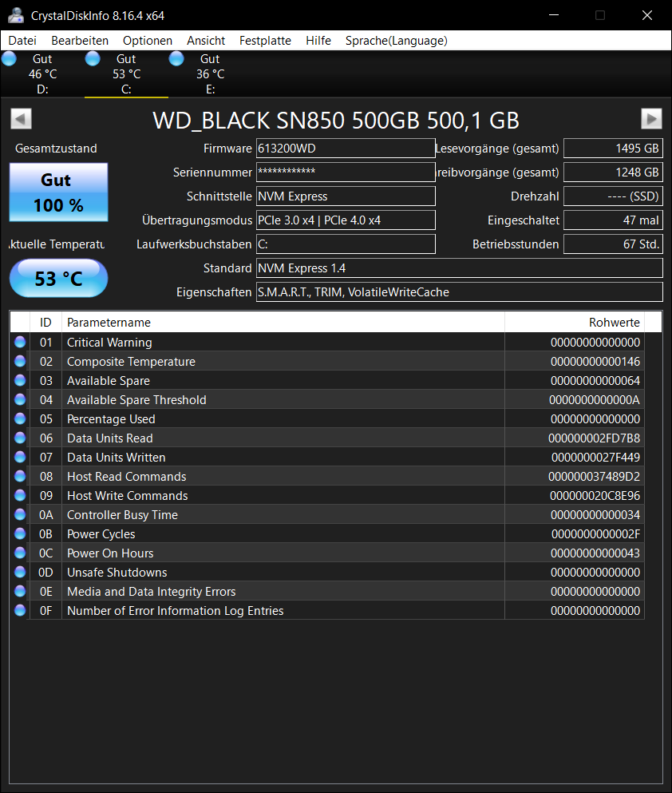Open the Optionen menu
This screenshot has width=672, height=793.
click(x=148, y=41)
